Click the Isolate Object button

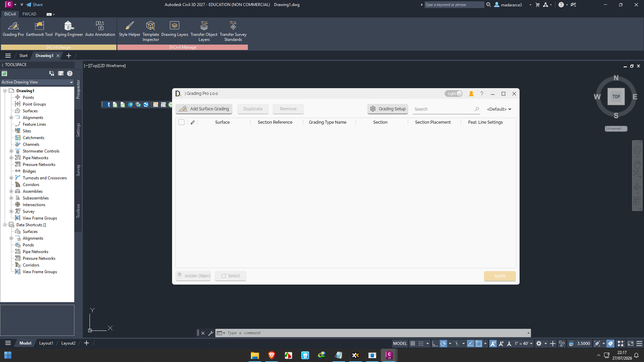coord(194,276)
